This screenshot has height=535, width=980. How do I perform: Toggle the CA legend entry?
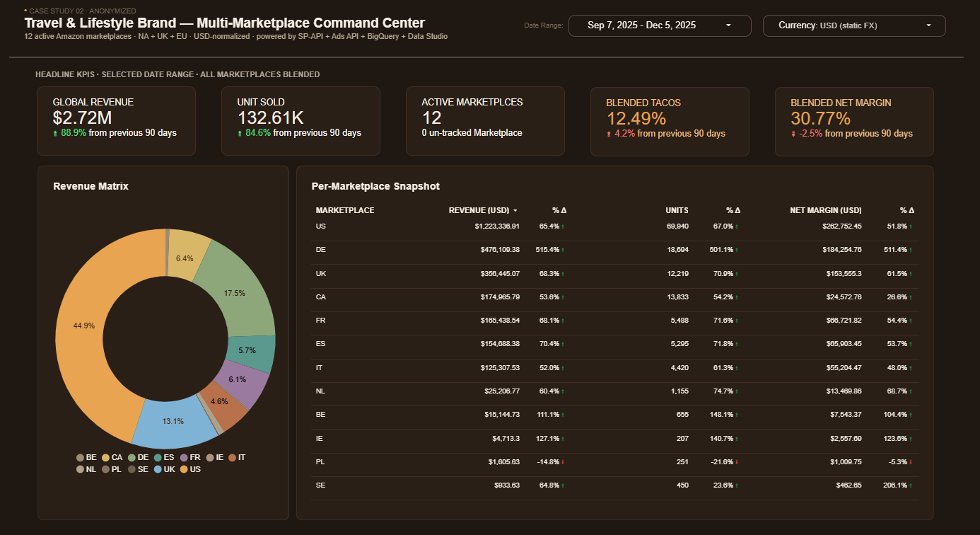tap(112, 458)
